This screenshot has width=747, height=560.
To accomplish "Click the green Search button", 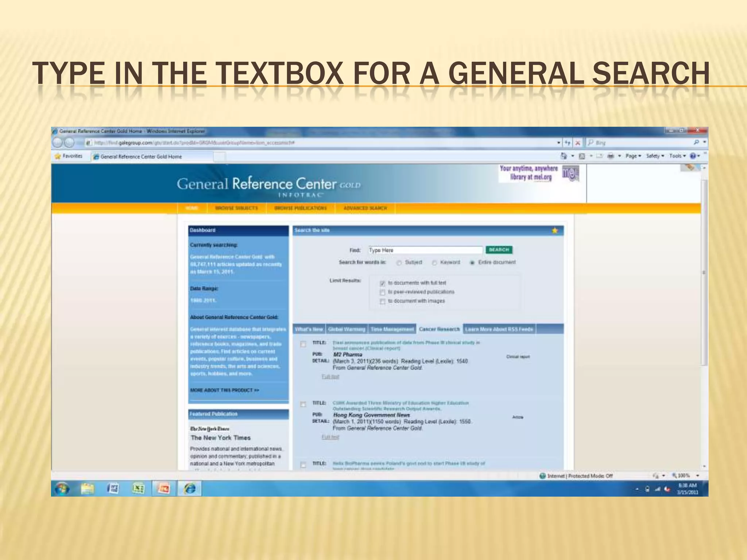I will pos(499,250).
